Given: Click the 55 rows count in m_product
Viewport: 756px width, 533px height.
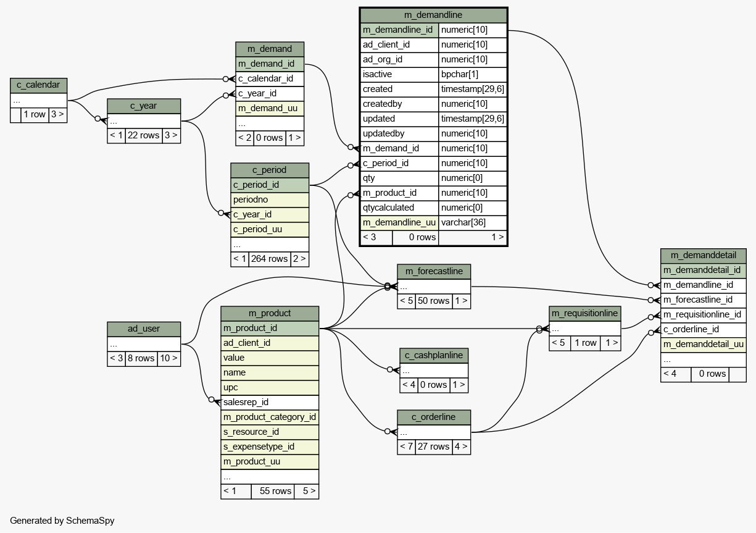Looking at the screenshot, I should [272, 491].
